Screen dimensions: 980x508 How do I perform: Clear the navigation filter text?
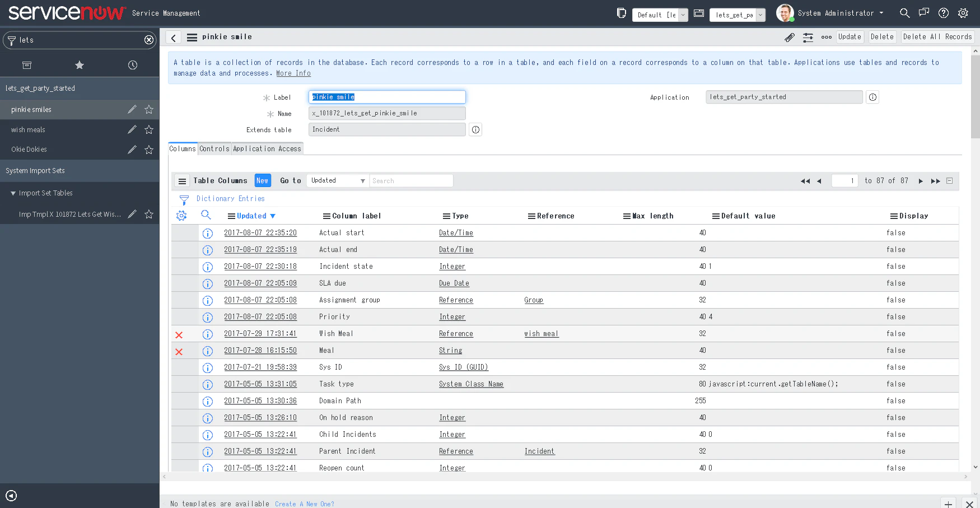149,40
